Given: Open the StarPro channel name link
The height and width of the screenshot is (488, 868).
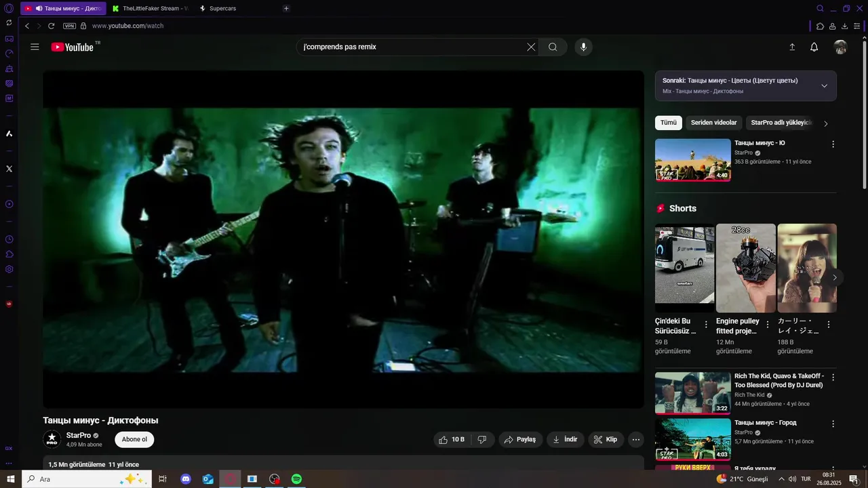Looking at the screenshot, I should click(79, 435).
